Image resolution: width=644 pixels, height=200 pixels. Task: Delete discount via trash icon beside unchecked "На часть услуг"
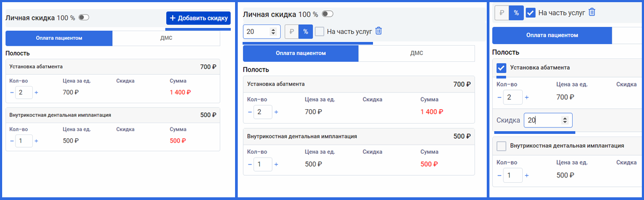(x=378, y=31)
